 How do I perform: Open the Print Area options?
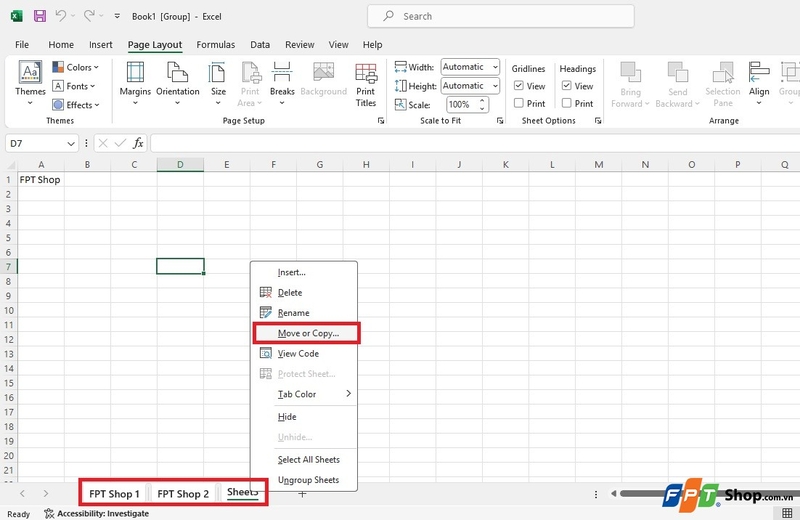[250, 84]
